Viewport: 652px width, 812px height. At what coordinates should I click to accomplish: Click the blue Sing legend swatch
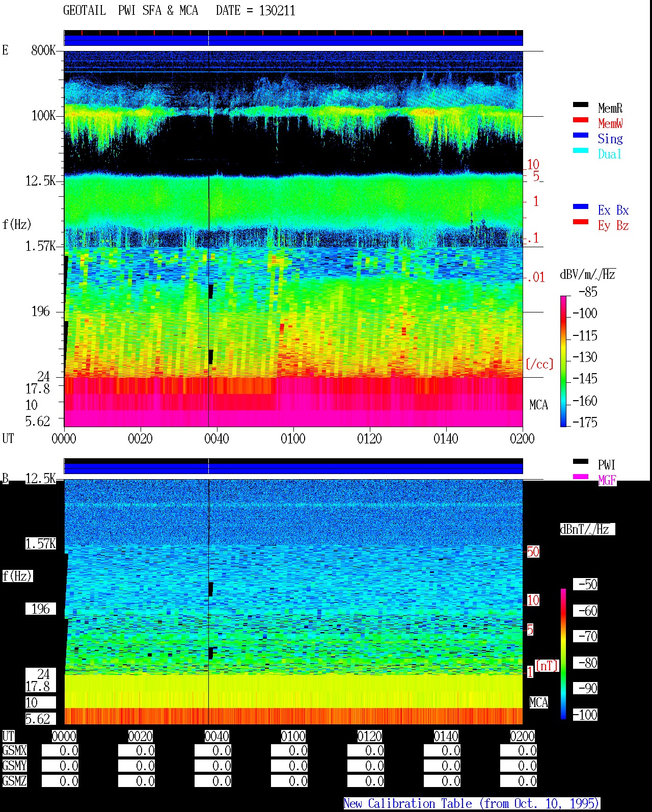point(581,136)
